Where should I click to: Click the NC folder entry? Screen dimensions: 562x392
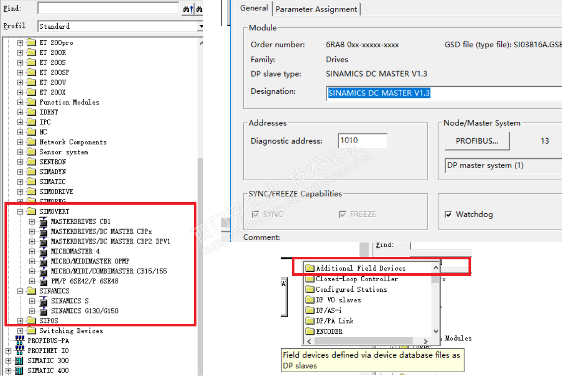pyautogui.click(x=43, y=132)
